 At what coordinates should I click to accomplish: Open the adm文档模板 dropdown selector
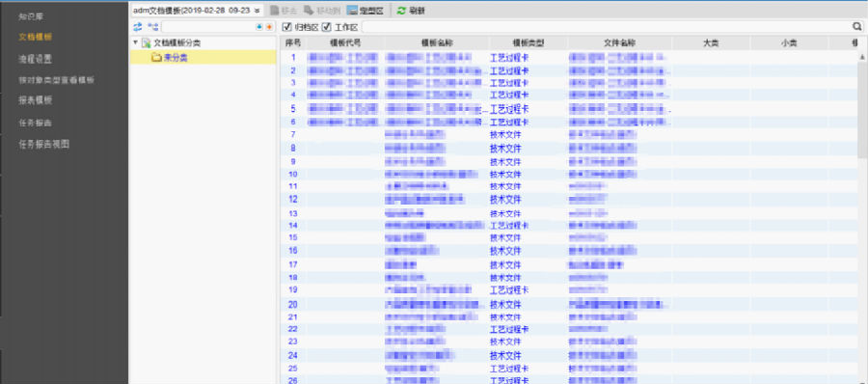[197, 10]
